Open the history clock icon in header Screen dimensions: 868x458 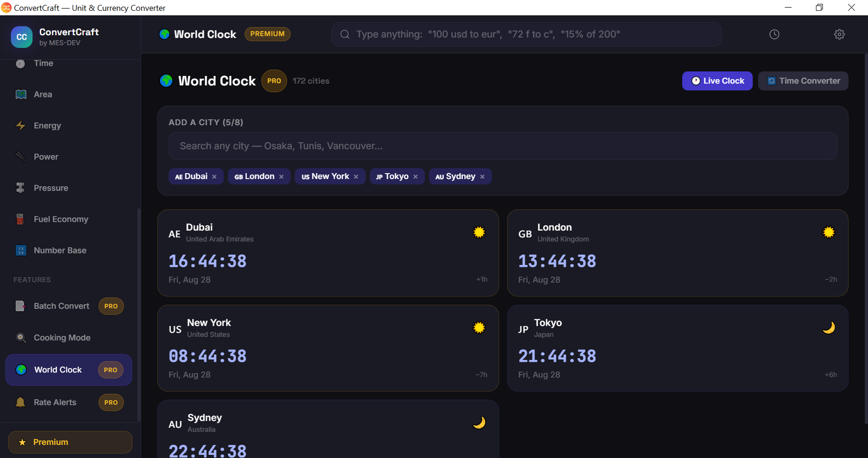[x=774, y=34]
